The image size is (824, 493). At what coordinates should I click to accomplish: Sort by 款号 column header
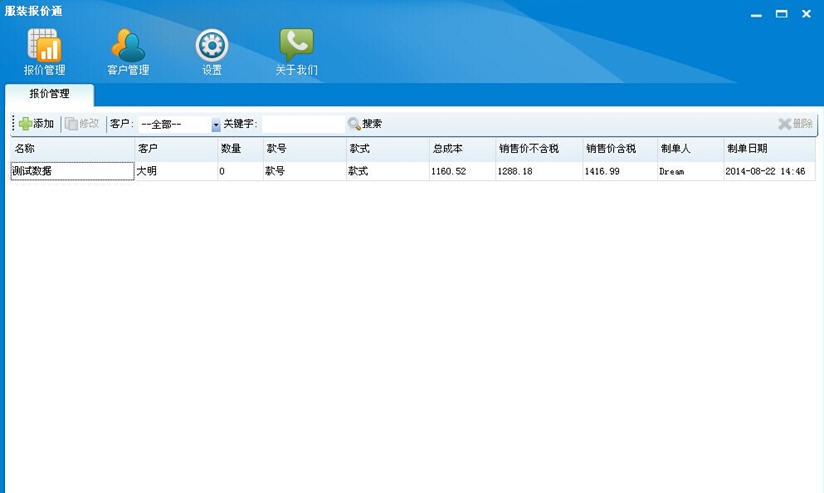(304, 149)
